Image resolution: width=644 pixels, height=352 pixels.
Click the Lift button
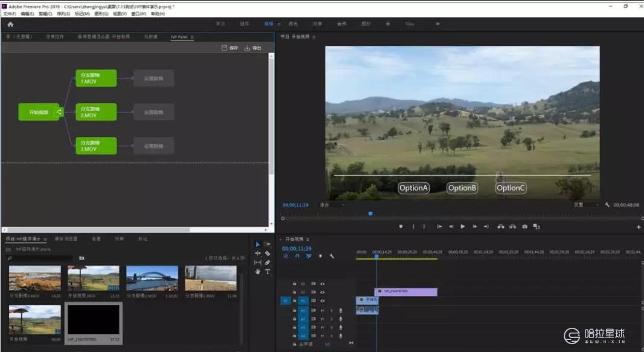(501, 226)
